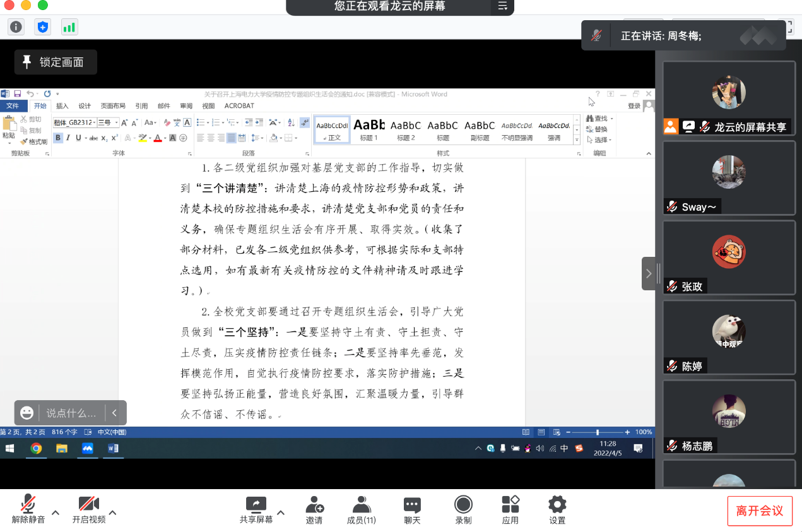Click the green network statistics icon
The image size is (802, 532).
pyautogui.click(x=69, y=27)
